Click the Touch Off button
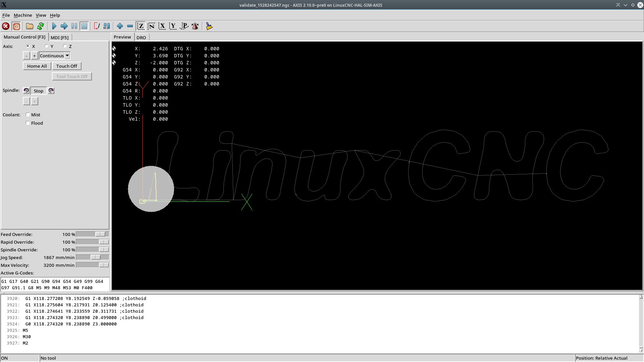The height and width of the screenshot is (362, 644). point(67,66)
